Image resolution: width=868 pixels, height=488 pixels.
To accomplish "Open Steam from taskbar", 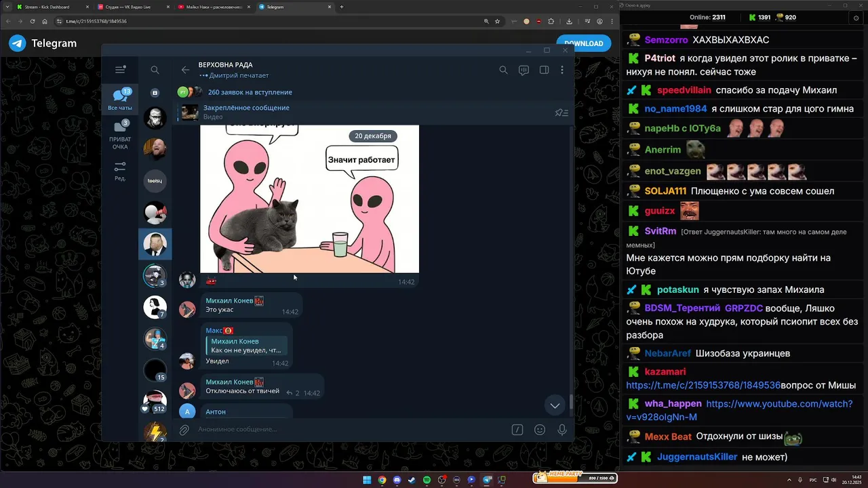I will coord(412,480).
